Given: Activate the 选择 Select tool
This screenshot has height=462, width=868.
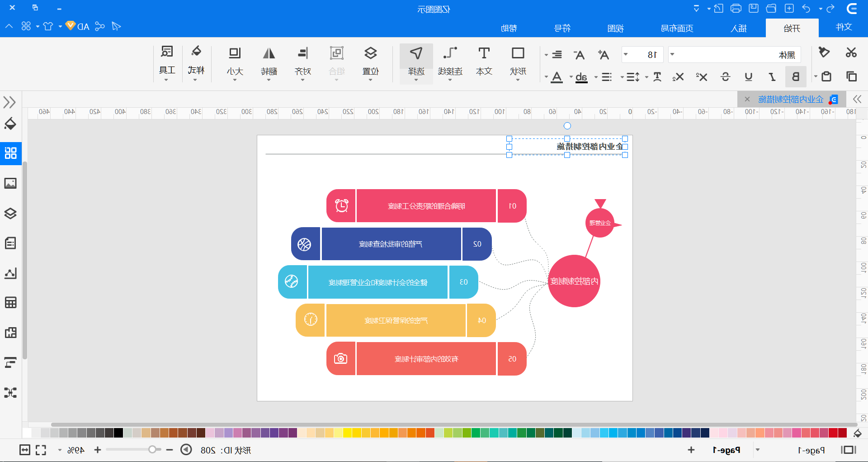Looking at the screenshot, I should click(x=416, y=63).
